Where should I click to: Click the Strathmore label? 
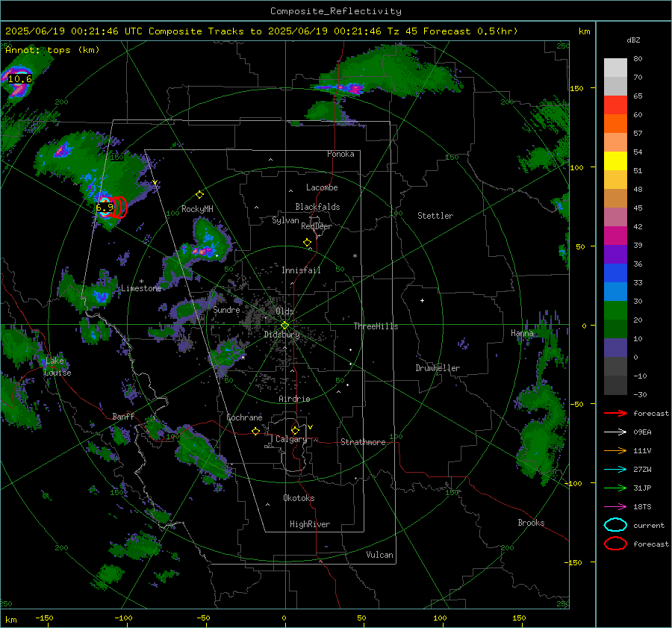[x=363, y=442]
